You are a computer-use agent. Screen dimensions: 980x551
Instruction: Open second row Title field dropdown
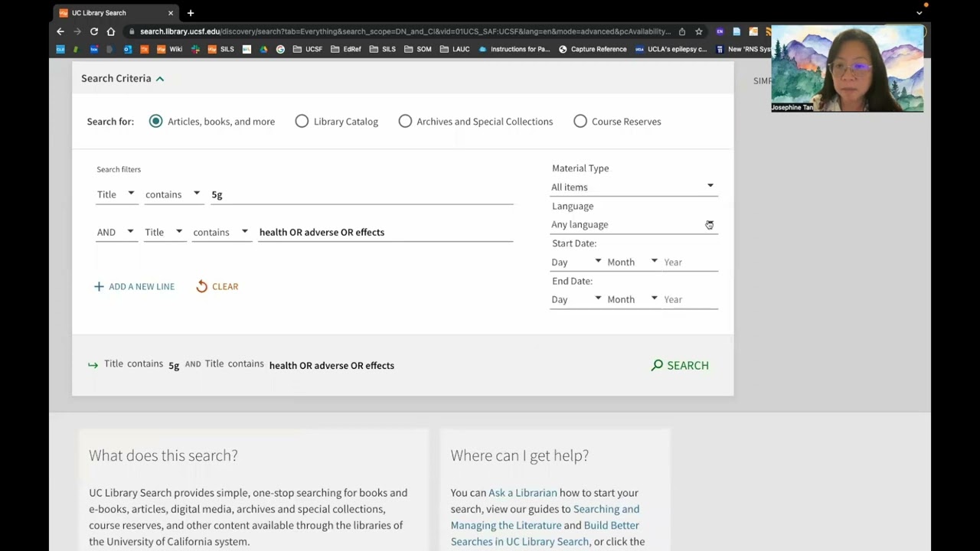(164, 232)
